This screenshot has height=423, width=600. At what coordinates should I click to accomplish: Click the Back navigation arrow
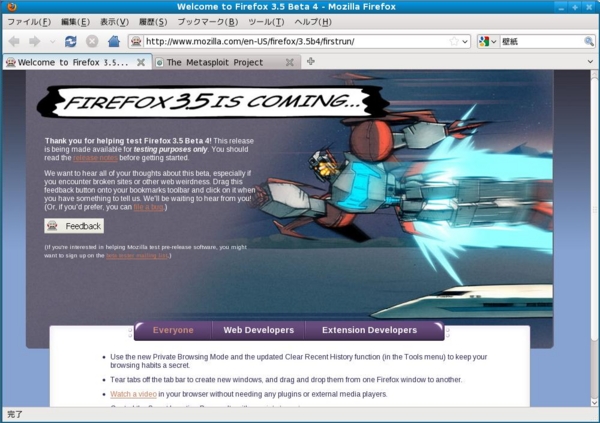point(14,41)
